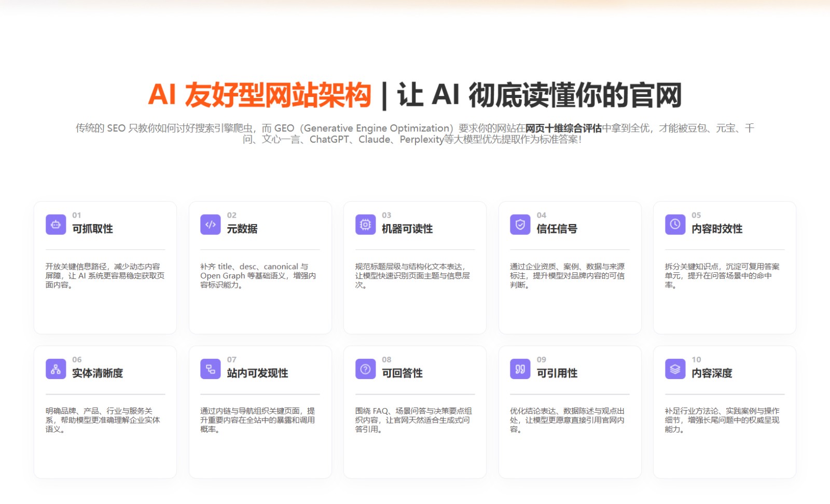Click the description starting 规范标题层级
830x504 pixels.
coord(413,275)
